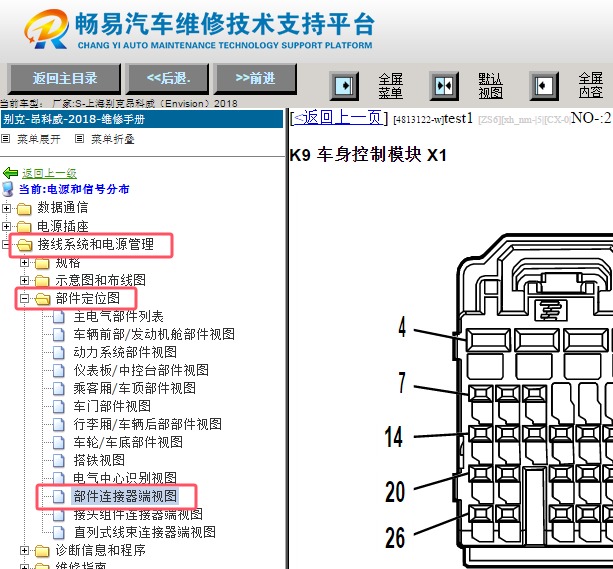The width and height of the screenshot is (613, 569).
Task: Click the K9 connector diagram image
Action: 498,401
